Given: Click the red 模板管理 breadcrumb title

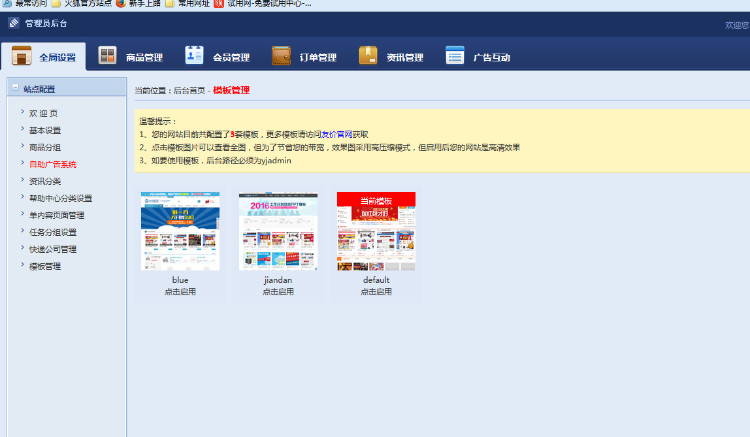Looking at the screenshot, I should coord(232,90).
